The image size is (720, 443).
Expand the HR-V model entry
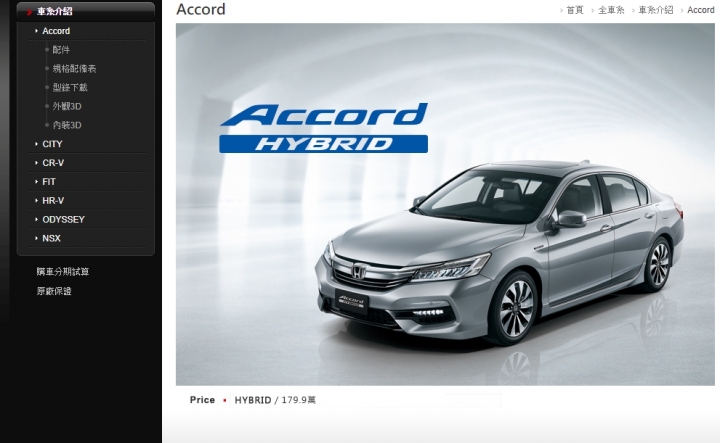(53, 201)
